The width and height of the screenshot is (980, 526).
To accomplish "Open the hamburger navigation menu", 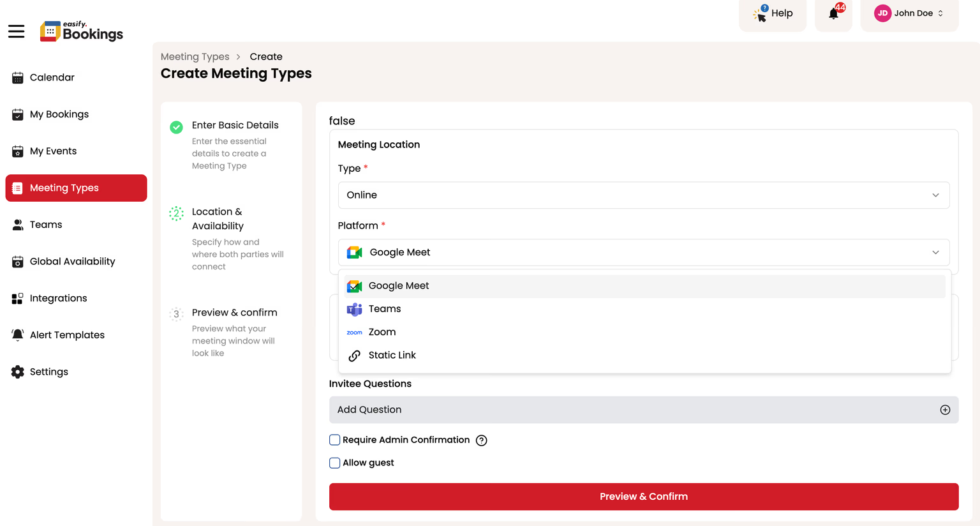I will tap(17, 31).
